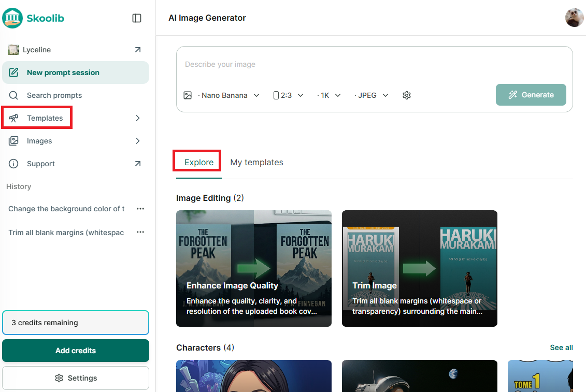Image resolution: width=586 pixels, height=392 pixels.
Task: Open the 1K resolution dropdown
Action: (329, 95)
